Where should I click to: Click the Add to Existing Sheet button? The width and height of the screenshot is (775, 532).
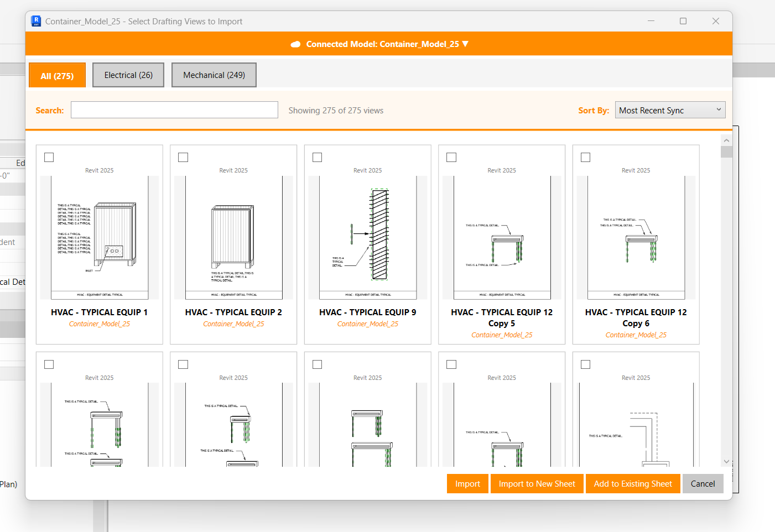(633, 483)
